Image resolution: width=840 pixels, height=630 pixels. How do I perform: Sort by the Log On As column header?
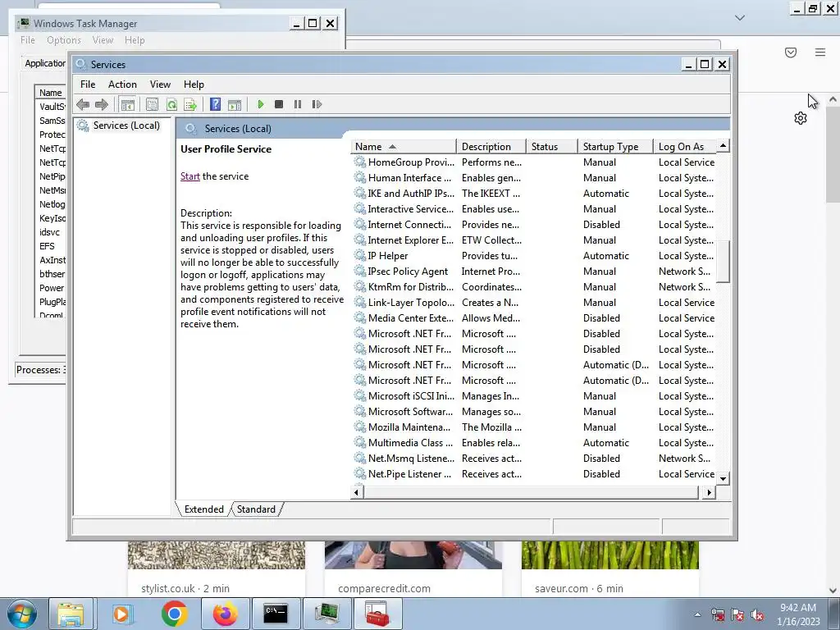click(685, 146)
